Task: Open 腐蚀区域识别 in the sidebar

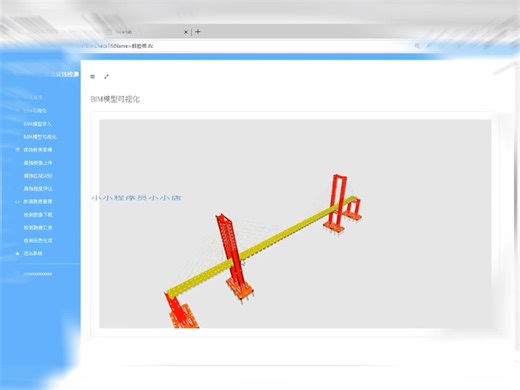Action: [38, 176]
